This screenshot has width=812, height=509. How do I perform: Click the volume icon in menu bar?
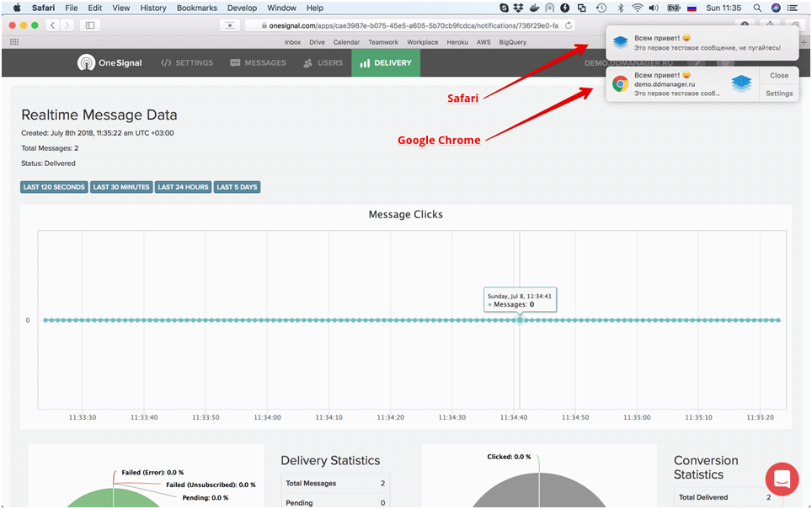click(x=654, y=8)
